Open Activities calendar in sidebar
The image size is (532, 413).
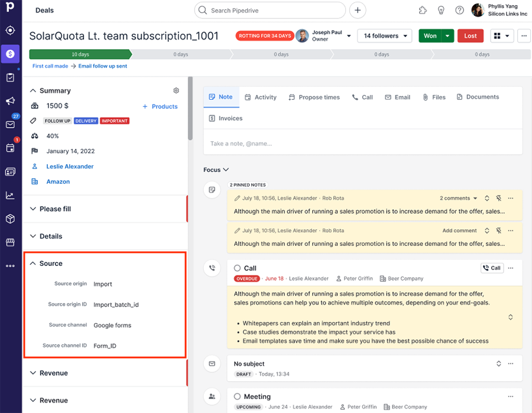pos(9,148)
